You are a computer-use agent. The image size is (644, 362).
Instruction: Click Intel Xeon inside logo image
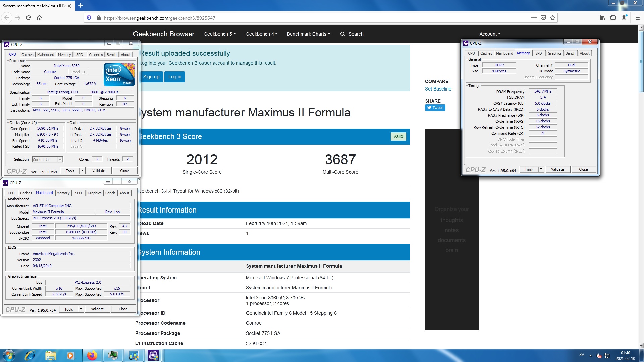(x=119, y=75)
